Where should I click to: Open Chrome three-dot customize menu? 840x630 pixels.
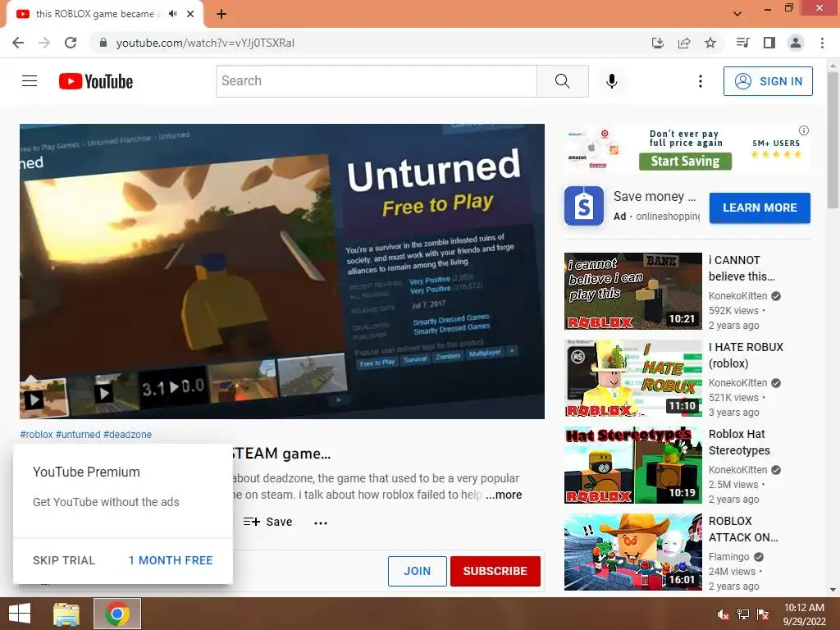[822, 43]
